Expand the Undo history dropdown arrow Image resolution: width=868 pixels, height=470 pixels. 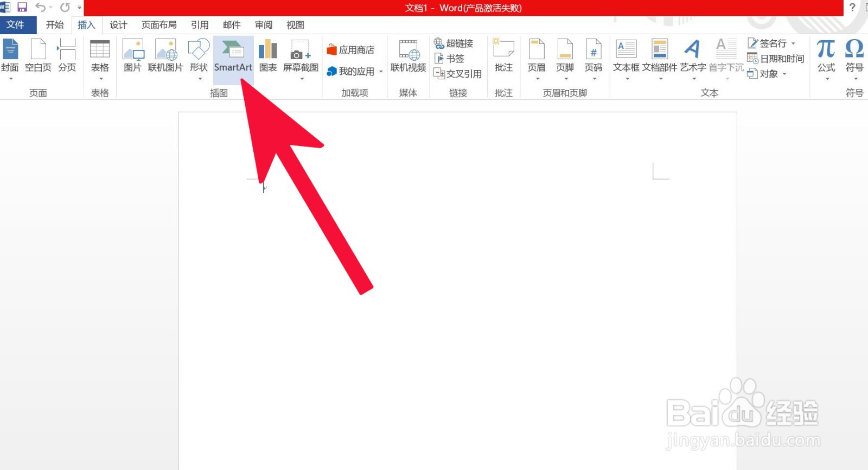click(50, 8)
